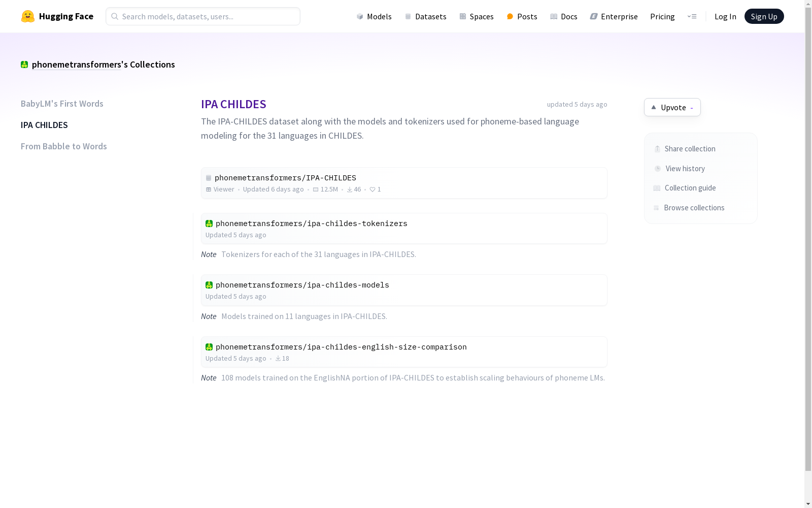This screenshot has height=508, width=812.
Task: Select IPA CHILDES in sidebar
Action: pos(44,125)
